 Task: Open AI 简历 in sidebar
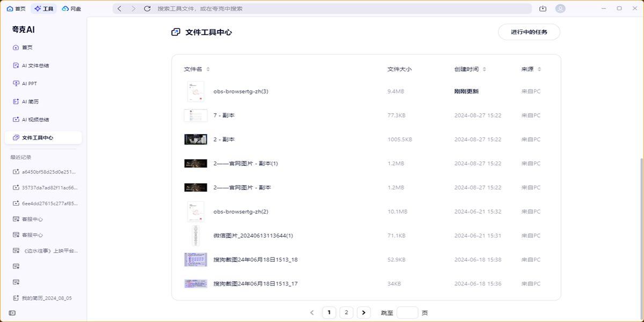pyautogui.click(x=43, y=101)
